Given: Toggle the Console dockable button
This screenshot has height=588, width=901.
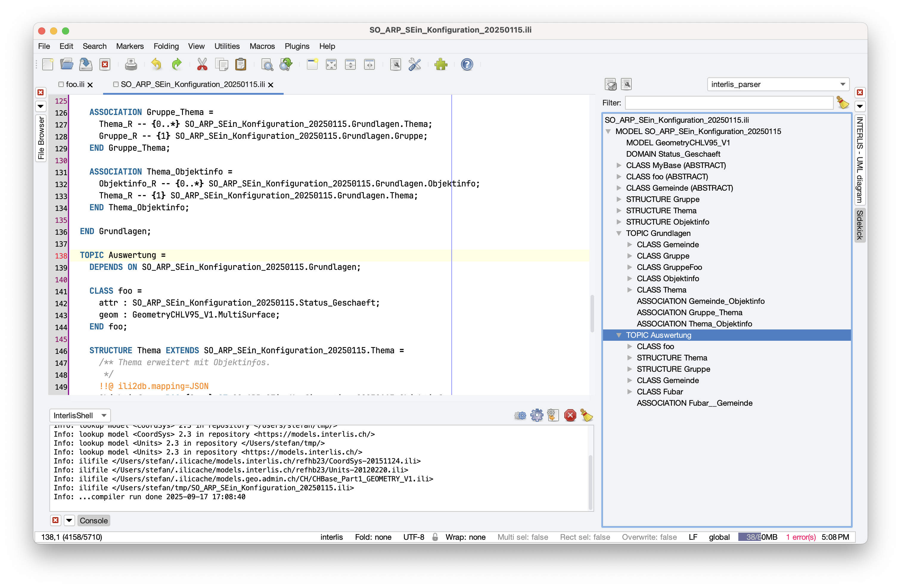Looking at the screenshot, I should (x=94, y=521).
